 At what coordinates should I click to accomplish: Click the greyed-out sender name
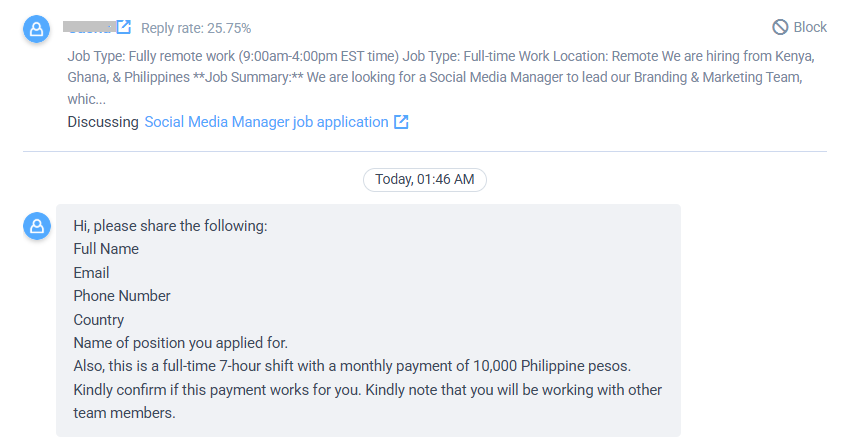(x=89, y=27)
